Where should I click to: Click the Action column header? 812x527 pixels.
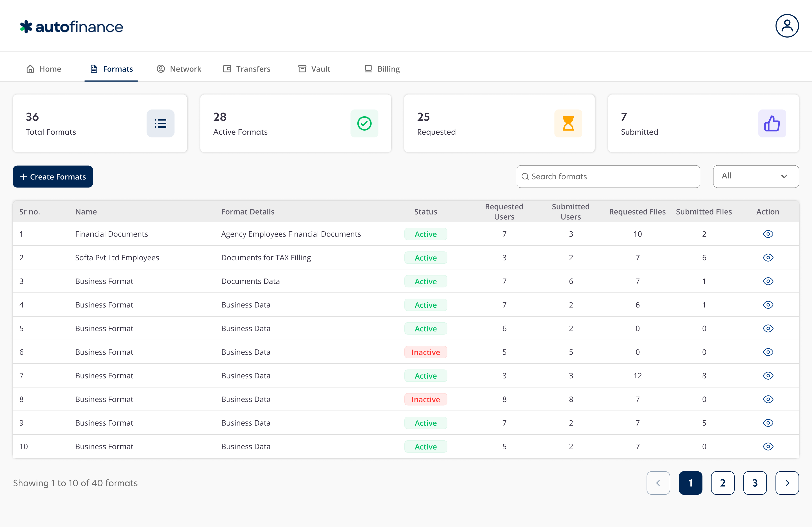click(x=768, y=212)
